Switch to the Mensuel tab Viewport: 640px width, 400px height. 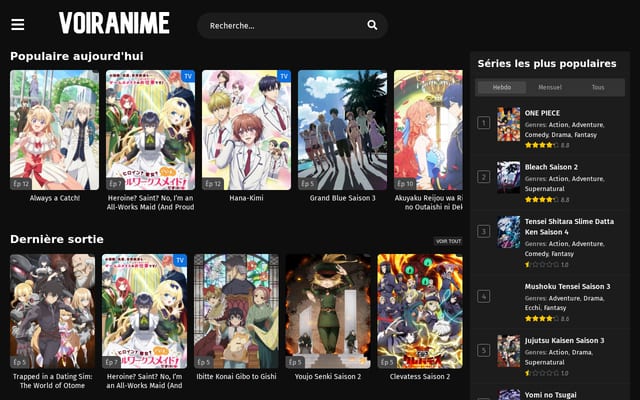[x=550, y=87]
